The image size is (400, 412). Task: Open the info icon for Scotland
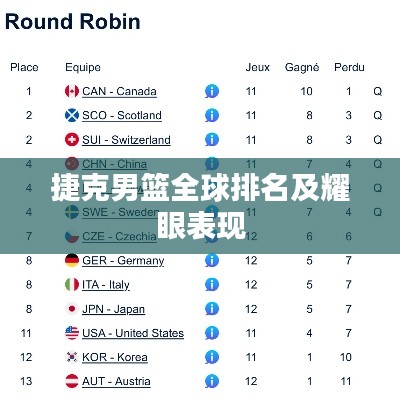pyautogui.click(x=212, y=115)
